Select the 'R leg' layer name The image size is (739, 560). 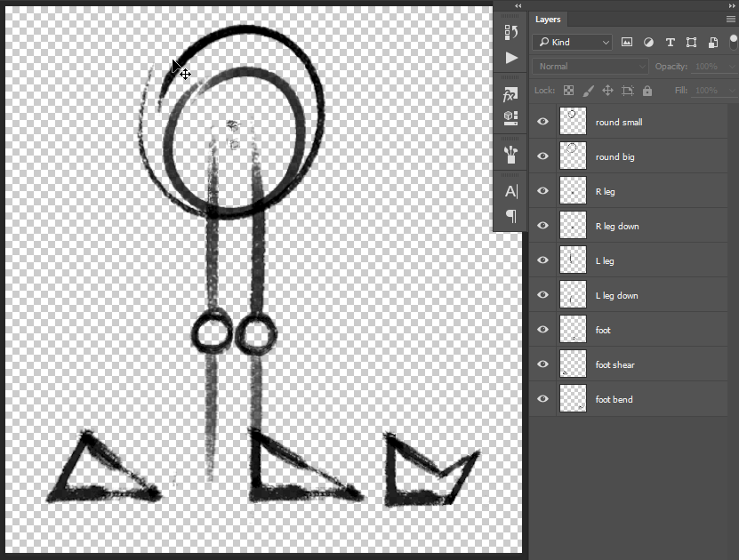(605, 192)
